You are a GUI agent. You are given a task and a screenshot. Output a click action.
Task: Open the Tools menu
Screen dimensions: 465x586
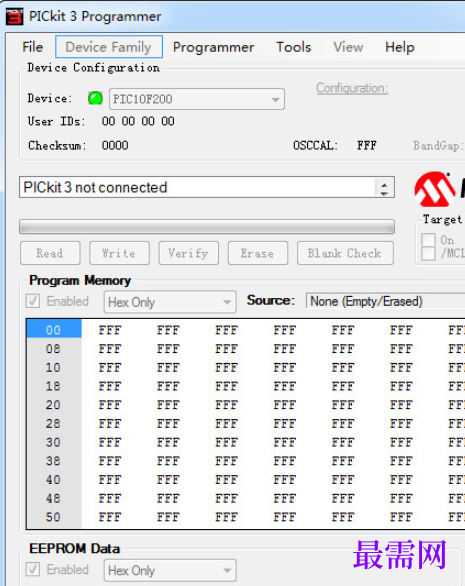click(293, 47)
